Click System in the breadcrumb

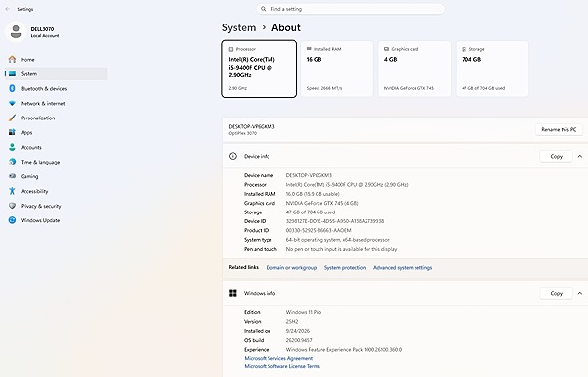(x=239, y=27)
